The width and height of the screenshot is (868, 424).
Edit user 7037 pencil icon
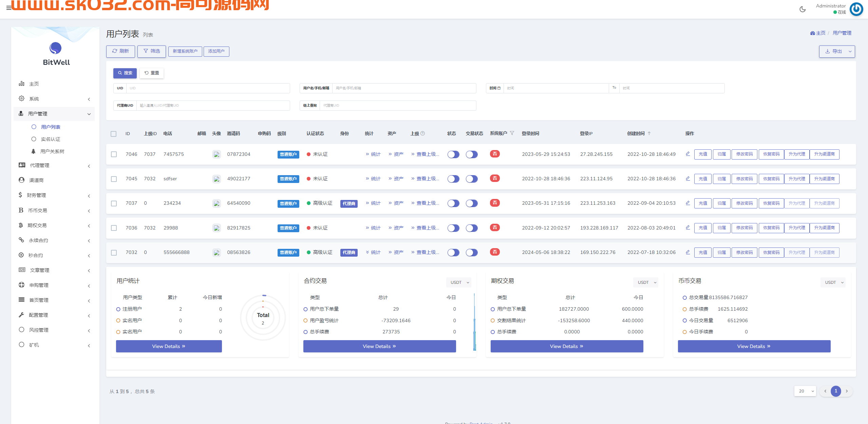point(687,203)
